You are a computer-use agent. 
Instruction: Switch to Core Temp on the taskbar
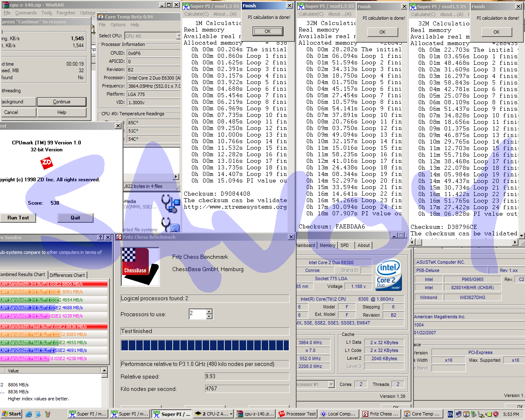point(422,414)
